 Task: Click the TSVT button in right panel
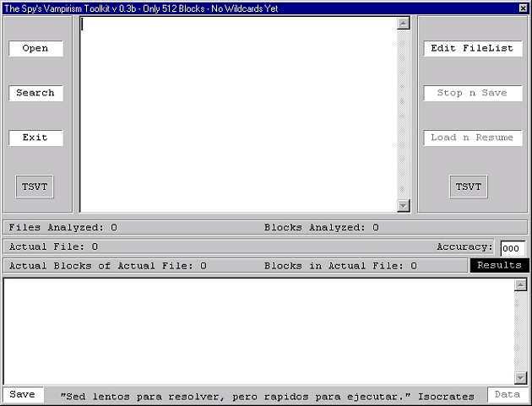point(468,187)
